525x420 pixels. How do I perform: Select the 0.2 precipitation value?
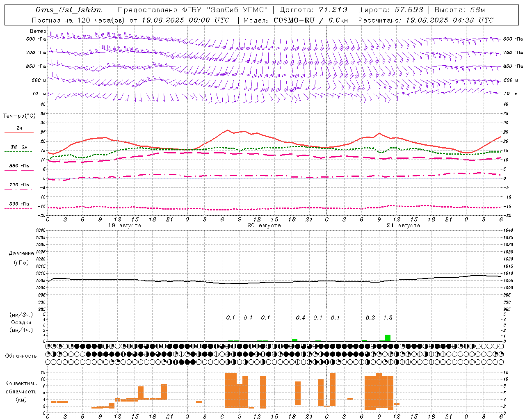[x=370, y=317]
